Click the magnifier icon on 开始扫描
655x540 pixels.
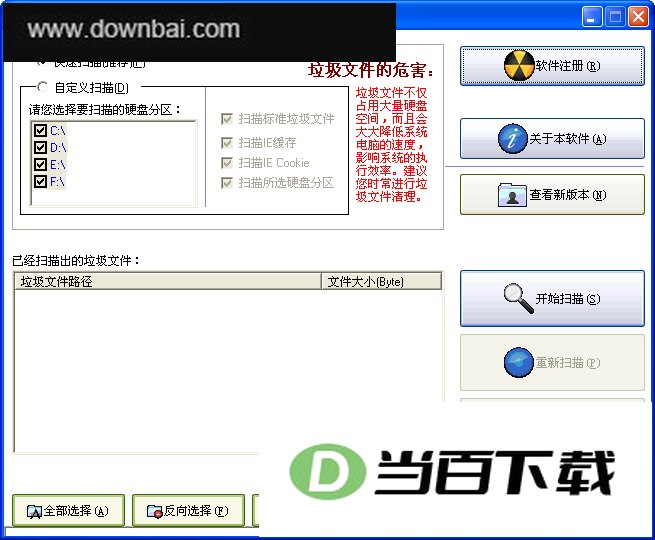point(518,298)
